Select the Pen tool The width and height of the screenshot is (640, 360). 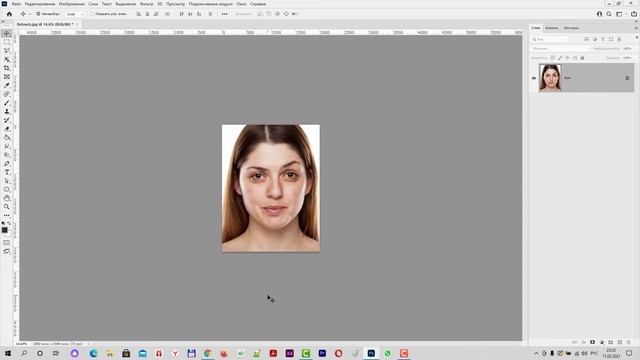click(x=7, y=164)
